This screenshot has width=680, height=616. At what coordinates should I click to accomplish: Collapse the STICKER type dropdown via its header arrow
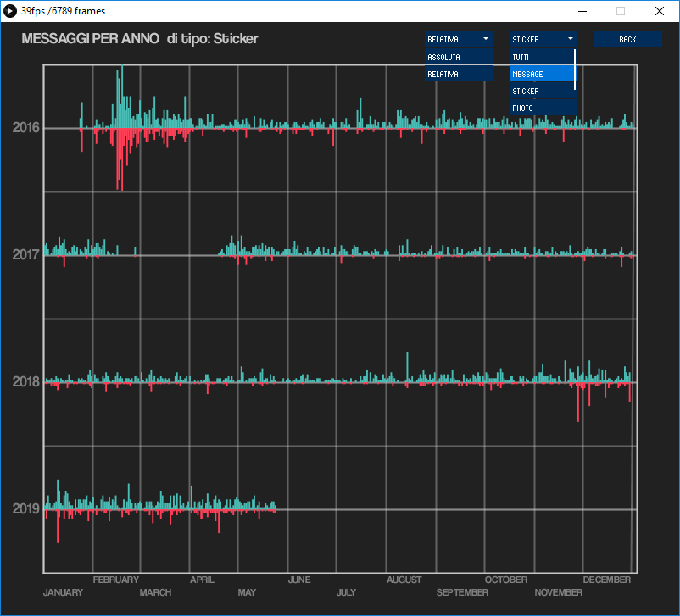click(x=570, y=39)
